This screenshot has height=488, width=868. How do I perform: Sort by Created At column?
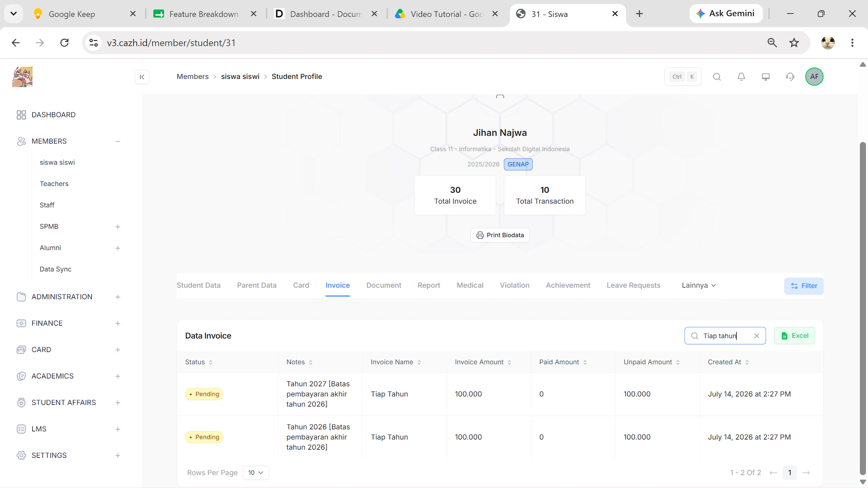[729, 362]
